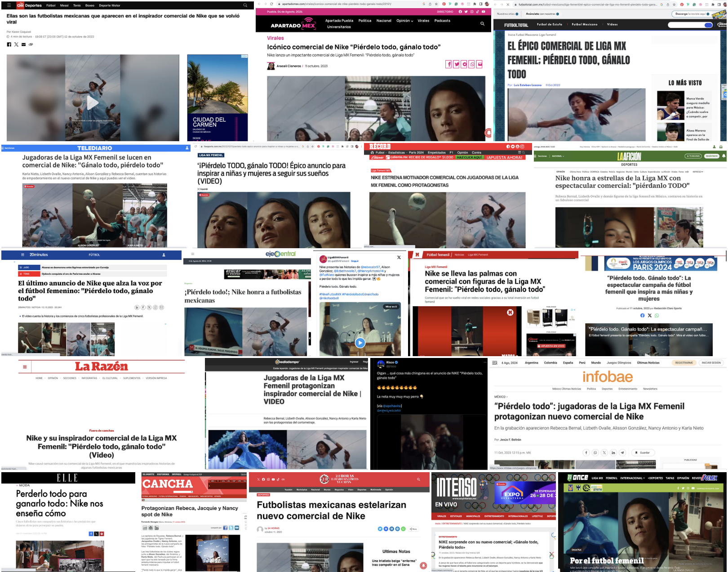Open the Fútbol femenil tab on Marca
The image size is (728, 572).
click(438, 255)
